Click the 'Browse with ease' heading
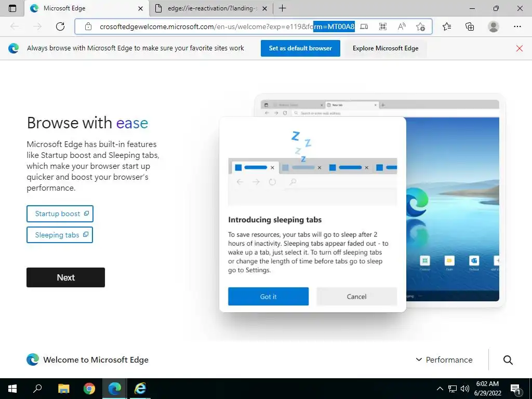This screenshot has width=532, height=399. click(87, 123)
